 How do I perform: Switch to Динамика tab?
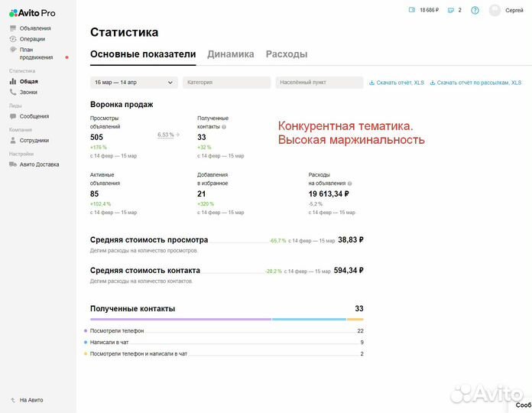(231, 54)
